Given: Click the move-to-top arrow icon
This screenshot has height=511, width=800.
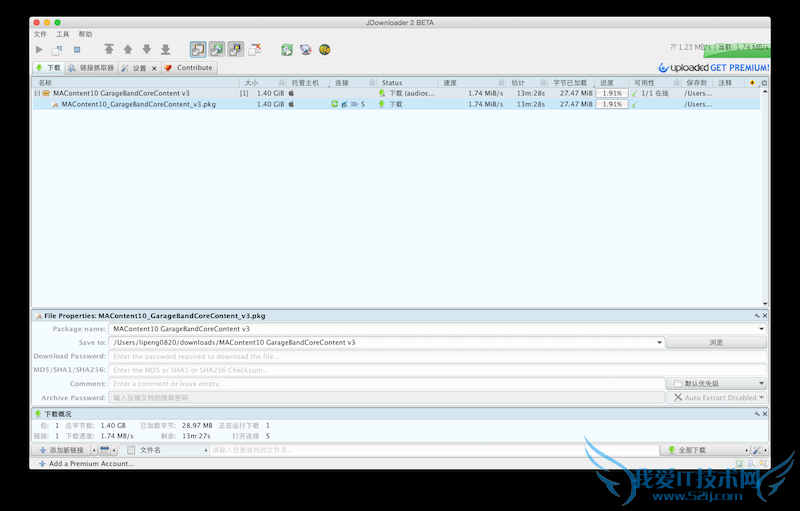Looking at the screenshot, I should (x=109, y=49).
